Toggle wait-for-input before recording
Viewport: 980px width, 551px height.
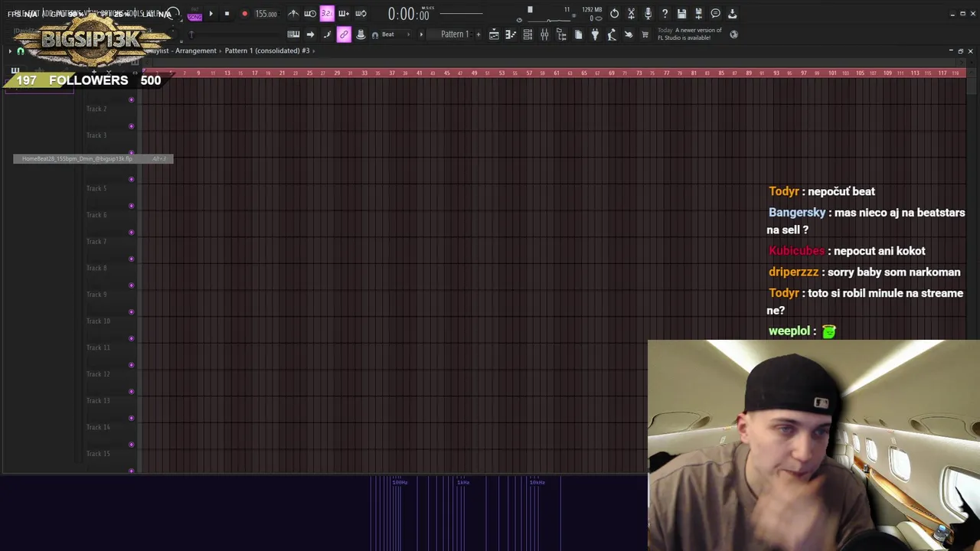click(310, 14)
